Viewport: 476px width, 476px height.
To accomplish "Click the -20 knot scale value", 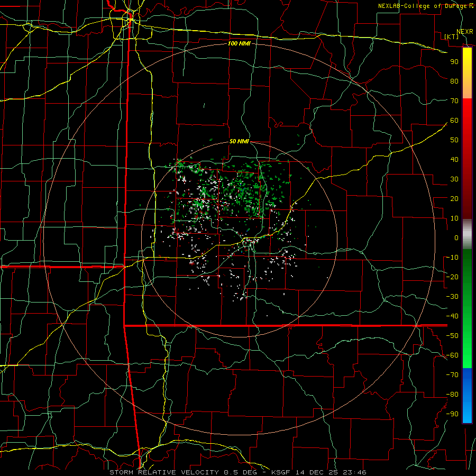I will [x=452, y=277].
